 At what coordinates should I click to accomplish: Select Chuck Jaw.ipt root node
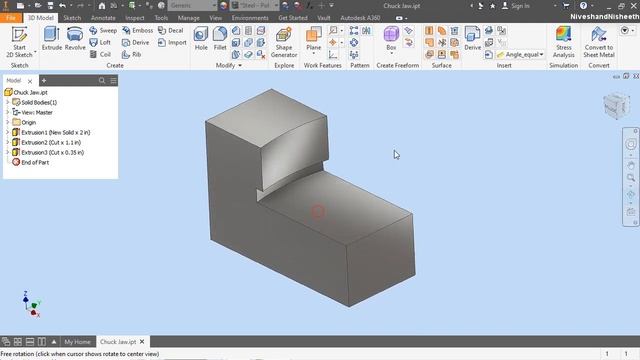(26, 93)
